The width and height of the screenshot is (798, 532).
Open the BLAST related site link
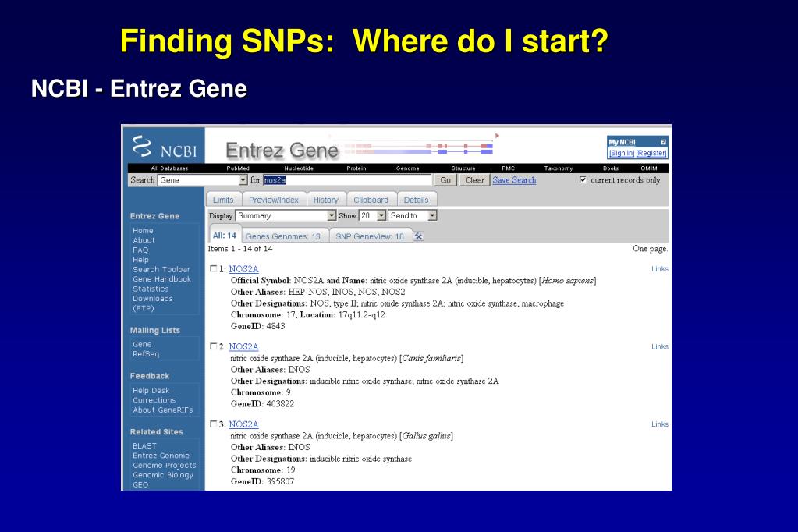144,446
